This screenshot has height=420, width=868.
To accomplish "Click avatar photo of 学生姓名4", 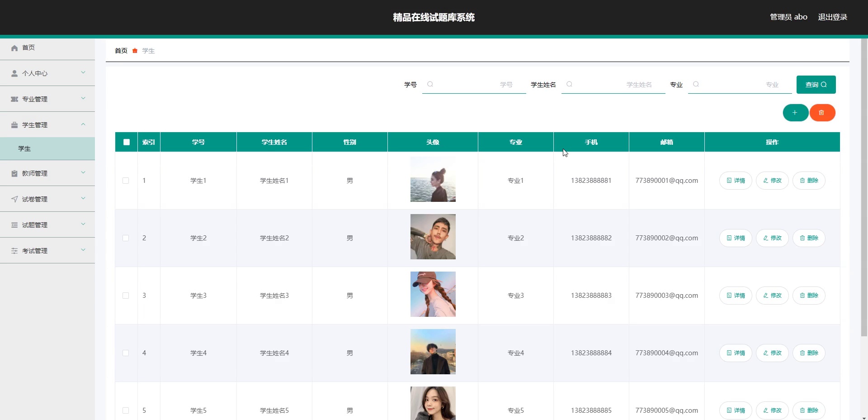I will (x=433, y=352).
